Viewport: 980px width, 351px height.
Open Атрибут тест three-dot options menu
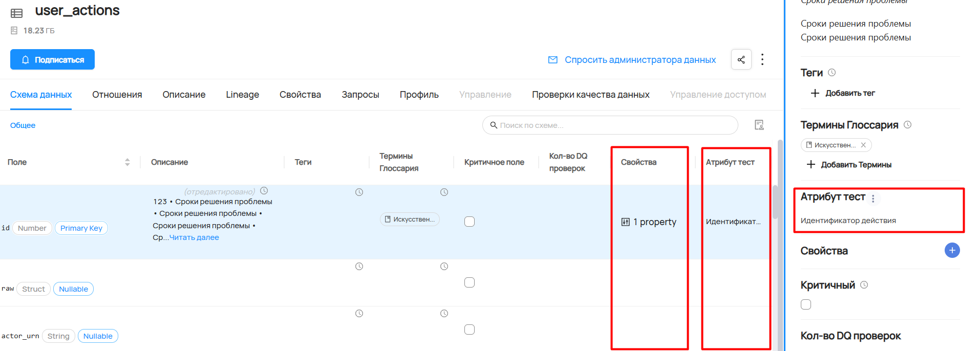coord(873,199)
